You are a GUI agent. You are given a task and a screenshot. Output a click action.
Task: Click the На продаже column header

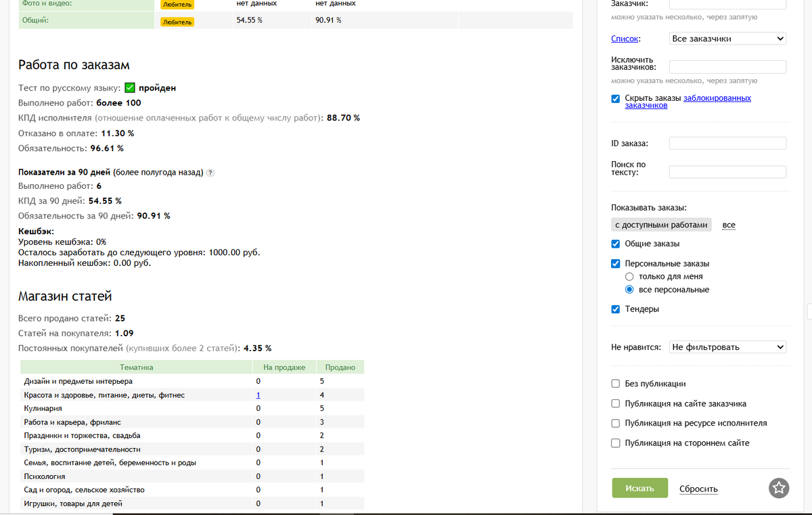[x=285, y=367]
